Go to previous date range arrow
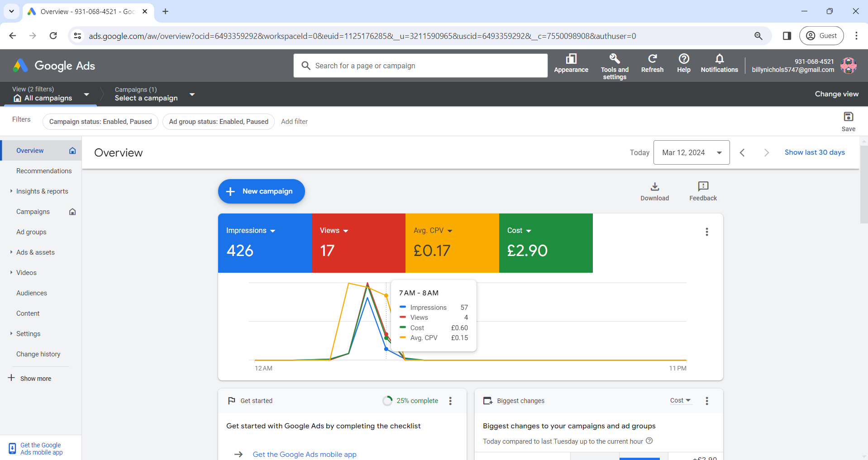This screenshot has height=460, width=868. pyautogui.click(x=742, y=152)
